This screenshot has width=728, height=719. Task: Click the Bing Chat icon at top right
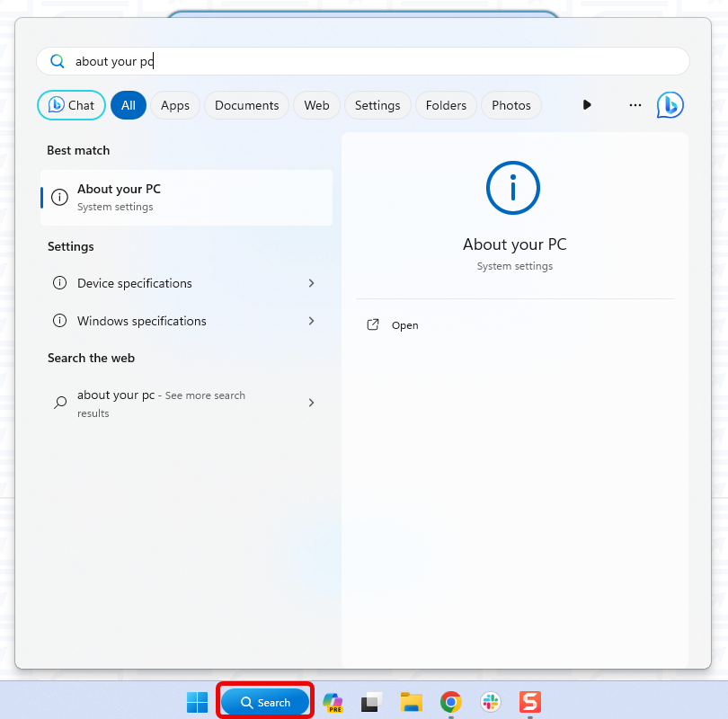tap(670, 105)
